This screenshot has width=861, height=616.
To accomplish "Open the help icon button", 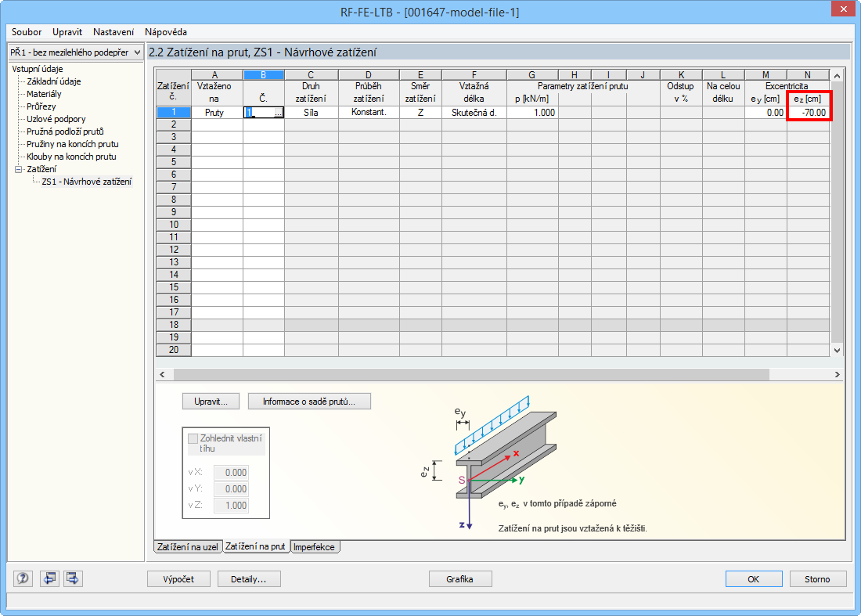I will (23, 578).
